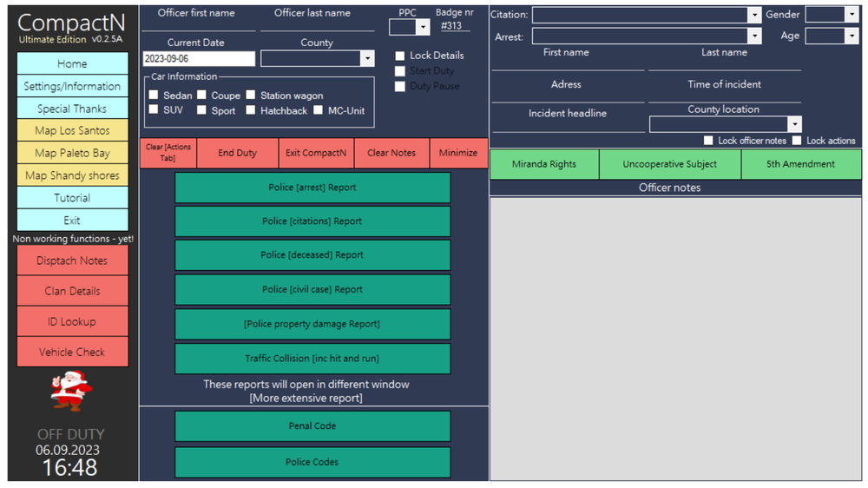The width and height of the screenshot is (868, 488).
Task: Open Traffic Collision report
Action: coord(312,358)
